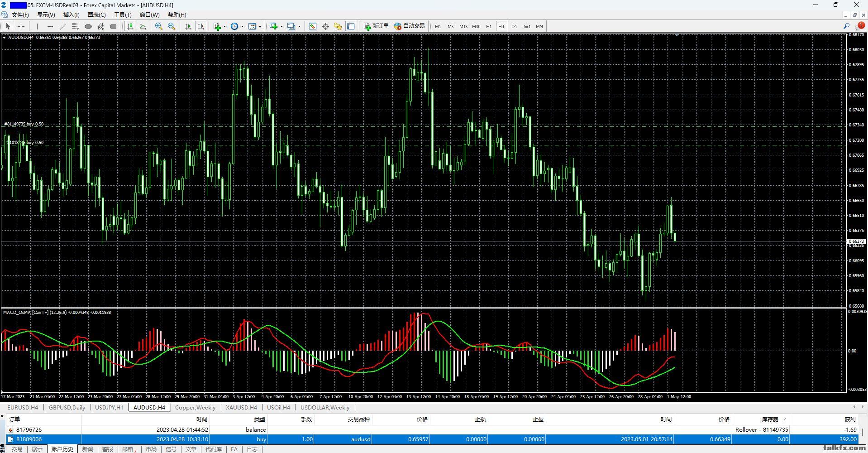Screen dimensions: 868x453
Task: Click the chart templates icon
Action: (x=253, y=26)
